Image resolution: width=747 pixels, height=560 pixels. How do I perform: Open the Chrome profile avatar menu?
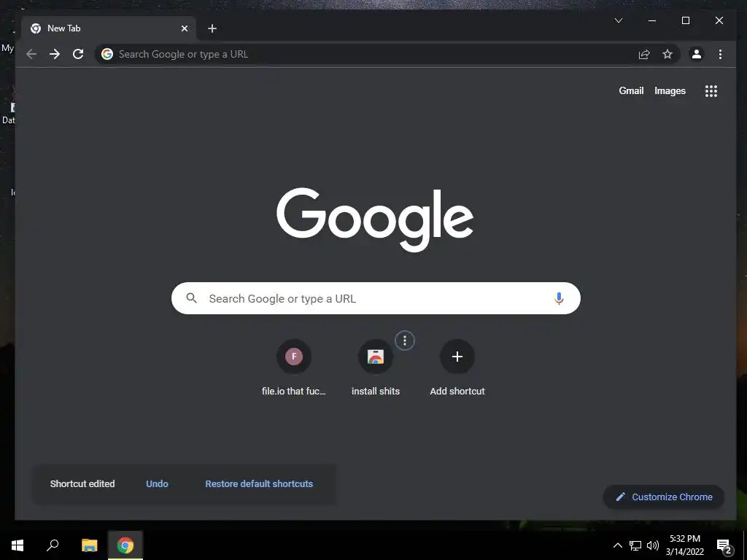697,54
